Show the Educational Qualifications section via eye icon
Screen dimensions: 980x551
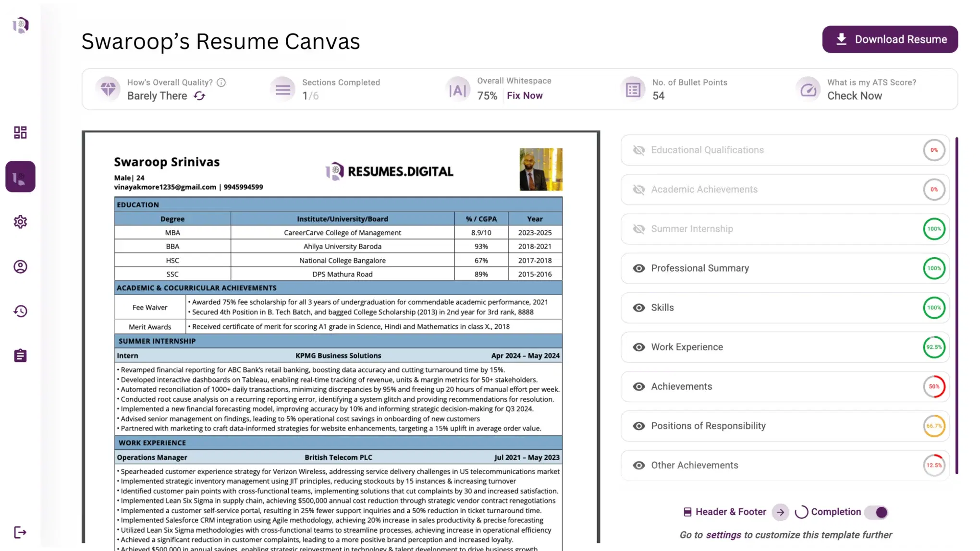point(639,150)
